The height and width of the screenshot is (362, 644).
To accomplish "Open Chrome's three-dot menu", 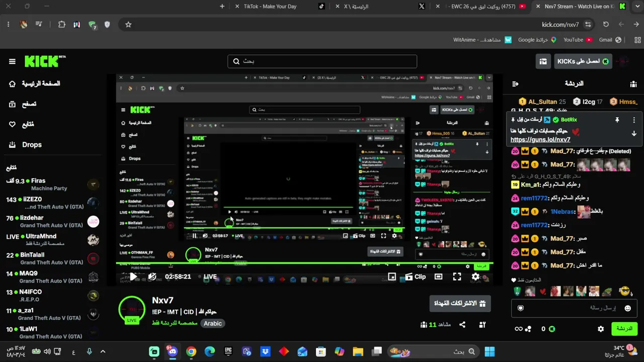I will tap(9, 24).
